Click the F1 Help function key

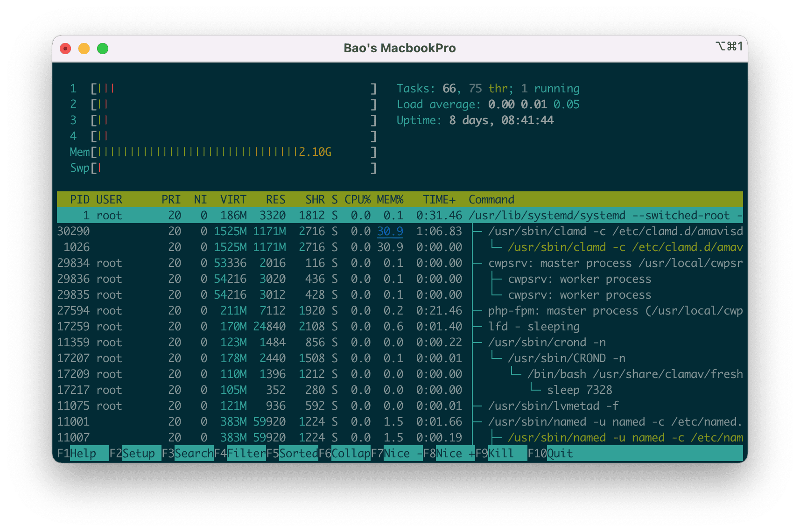(x=83, y=453)
